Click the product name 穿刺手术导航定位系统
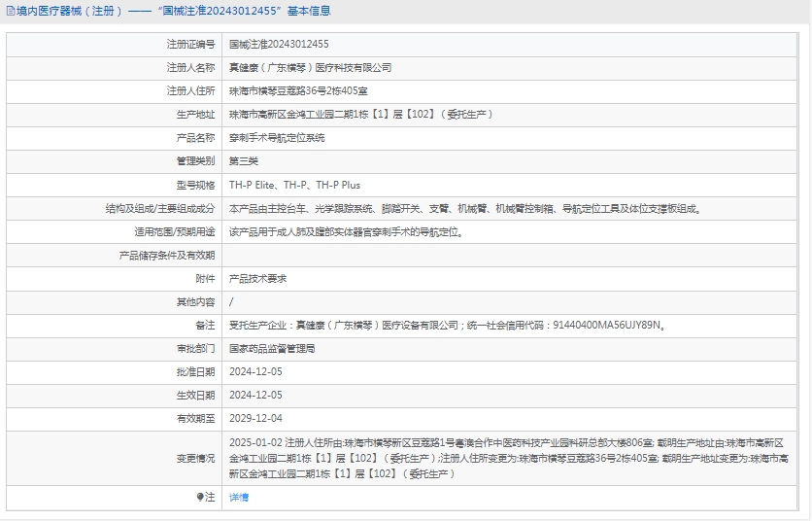812x521 pixels. pyautogui.click(x=277, y=138)
